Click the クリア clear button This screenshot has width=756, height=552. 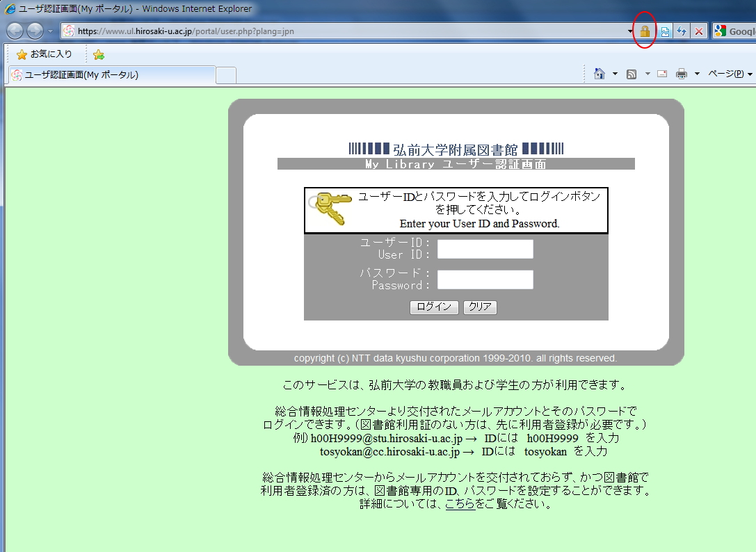point(480,307)
